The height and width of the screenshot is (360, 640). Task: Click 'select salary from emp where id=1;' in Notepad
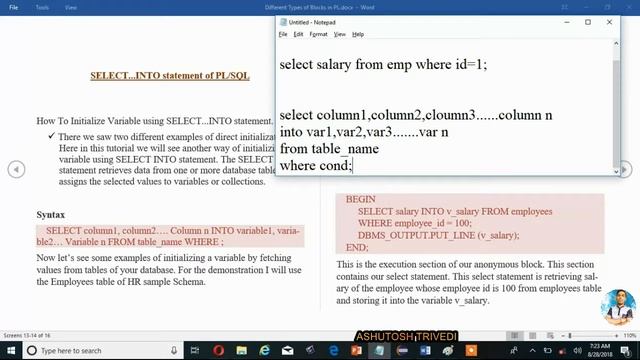pyautogui.click(x=383, y=64)
